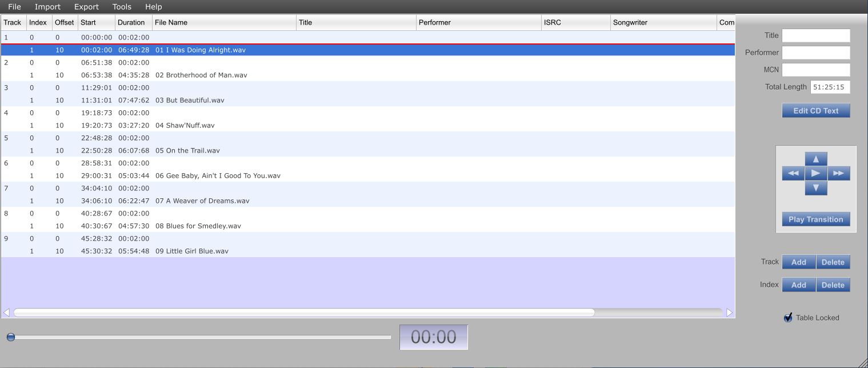868x368 pixels.
Task: Click the duration cell 03:27:20
Action: tap(134, 125)
